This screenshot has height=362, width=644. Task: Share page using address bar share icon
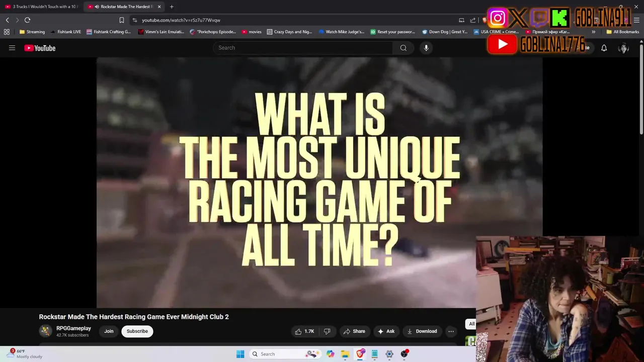click(472, 20)
